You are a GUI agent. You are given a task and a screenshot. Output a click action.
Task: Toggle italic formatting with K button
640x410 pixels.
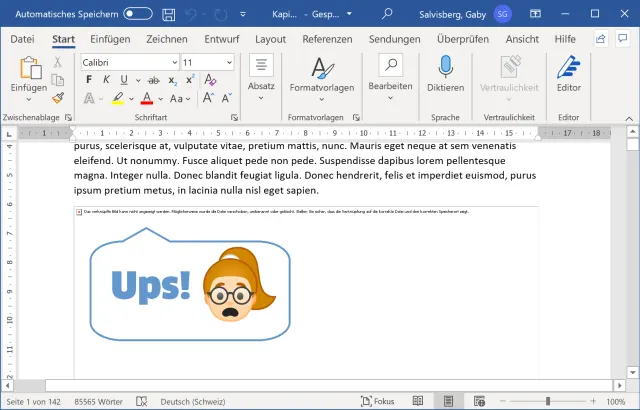pyautogui.click(x=107, y=80)
